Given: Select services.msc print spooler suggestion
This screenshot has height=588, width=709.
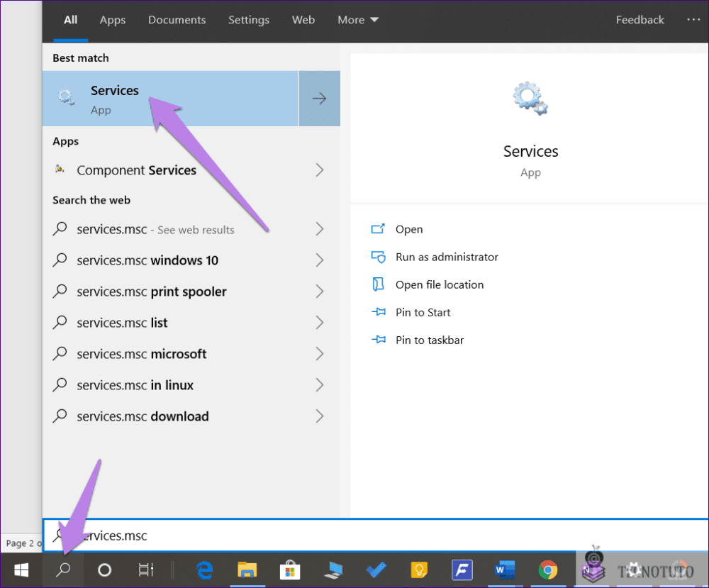Looking at the screenshot, I should point(191,292).
